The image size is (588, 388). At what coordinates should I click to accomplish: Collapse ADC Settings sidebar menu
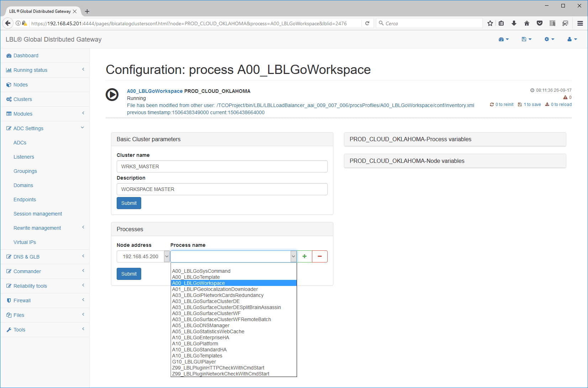click(x=45, y=128)
